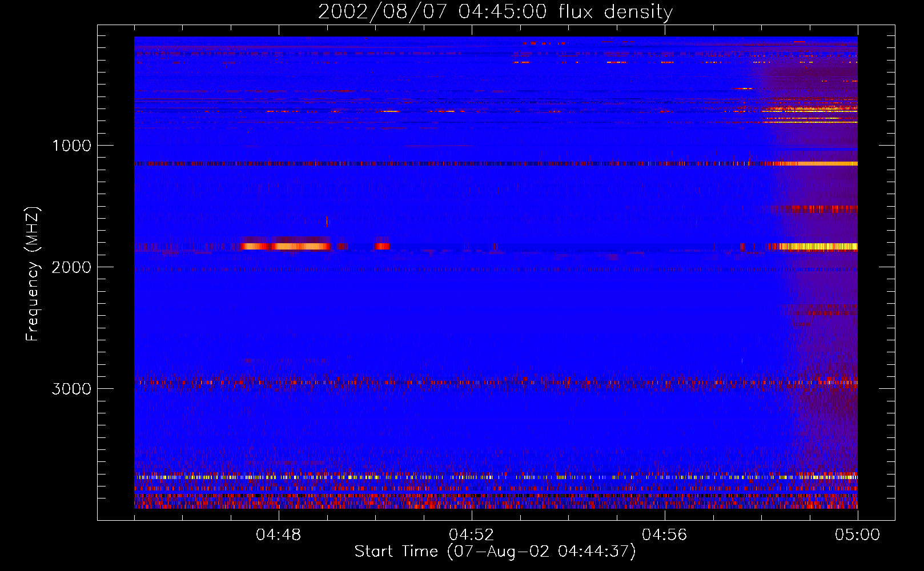
Task: Click the 2000 frequency tick label
Action: [x=71, y=267]
